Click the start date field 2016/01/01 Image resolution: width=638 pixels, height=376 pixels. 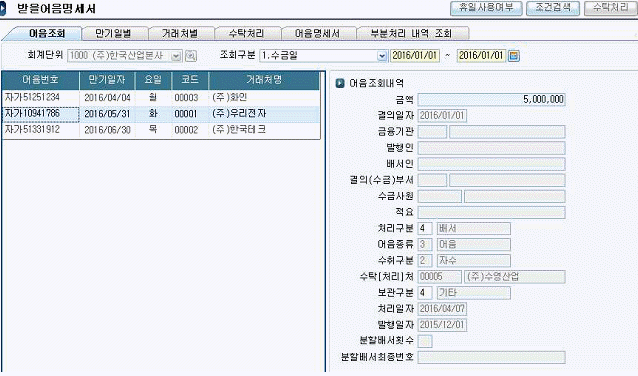(415, 56)
